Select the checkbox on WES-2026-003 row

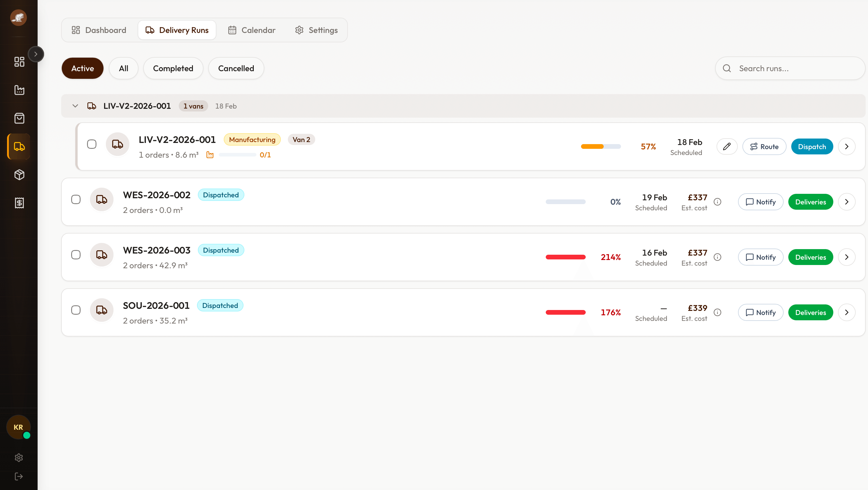[76, 255]
